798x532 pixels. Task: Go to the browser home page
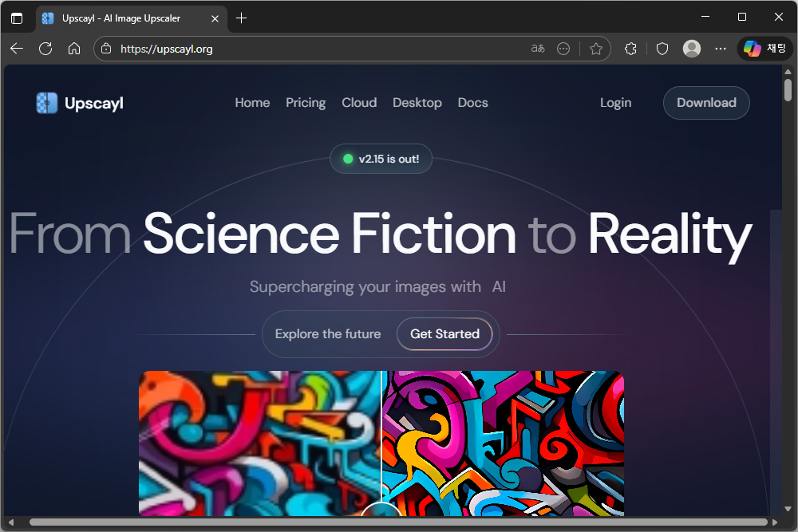(x=74, y=49)
